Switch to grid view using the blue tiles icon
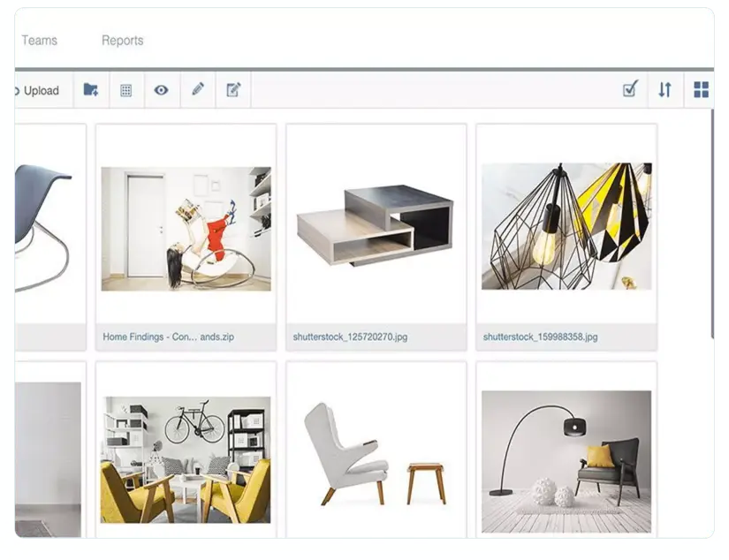This screenshot has height=560, width=729. (701, 89)
